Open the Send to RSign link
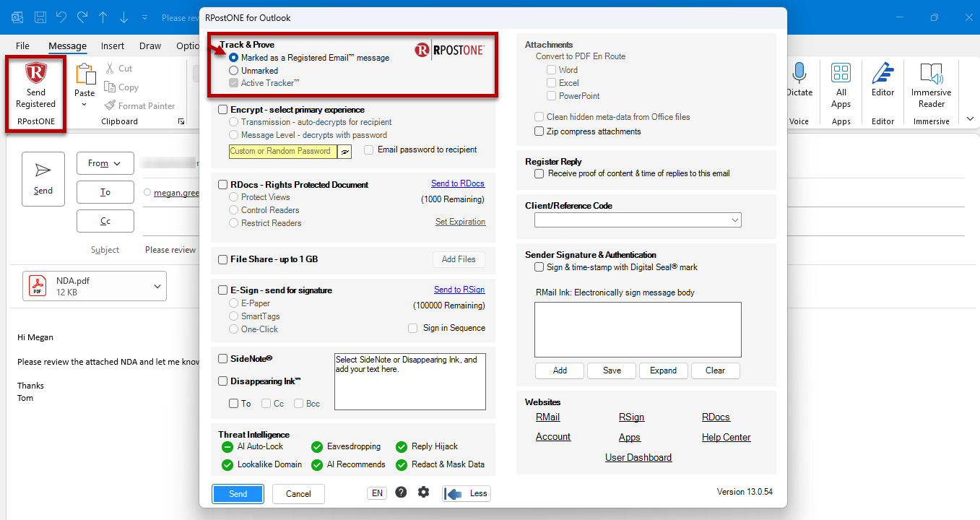The image size is (980, 520). tap(459, 290)
